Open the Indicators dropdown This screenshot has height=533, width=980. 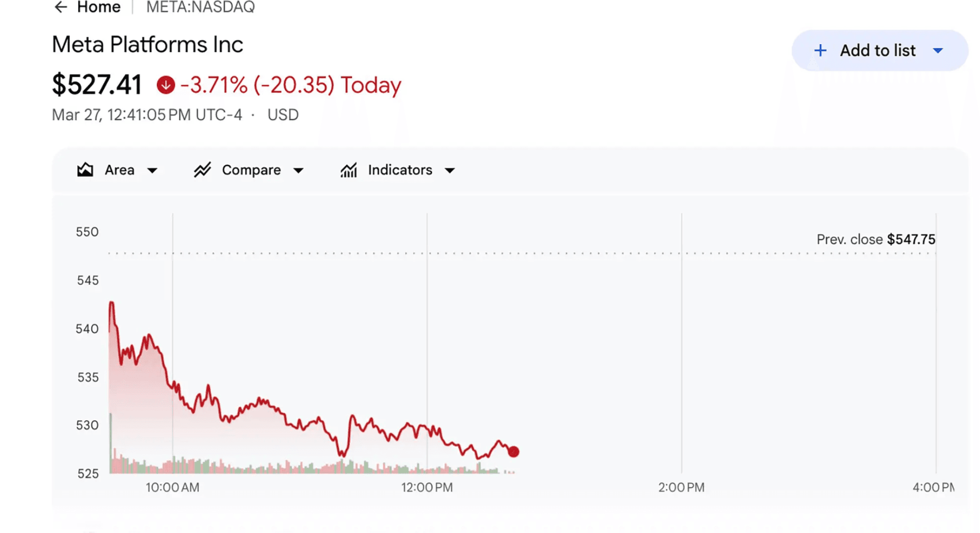449,170
